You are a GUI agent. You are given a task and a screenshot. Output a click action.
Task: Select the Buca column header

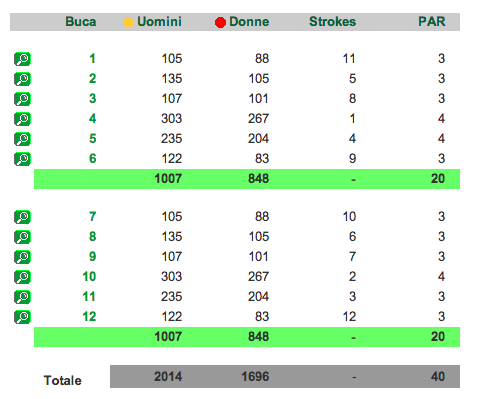(x=81, y=22)
